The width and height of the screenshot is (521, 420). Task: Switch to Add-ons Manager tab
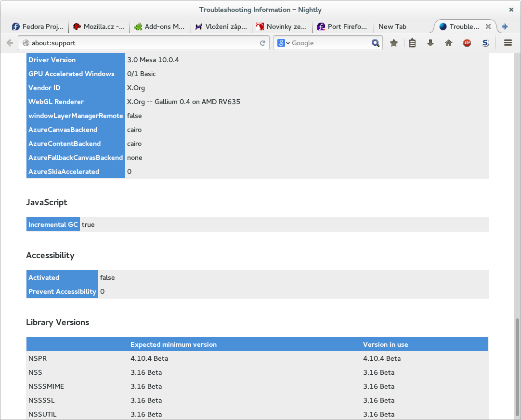click(160, 26)
